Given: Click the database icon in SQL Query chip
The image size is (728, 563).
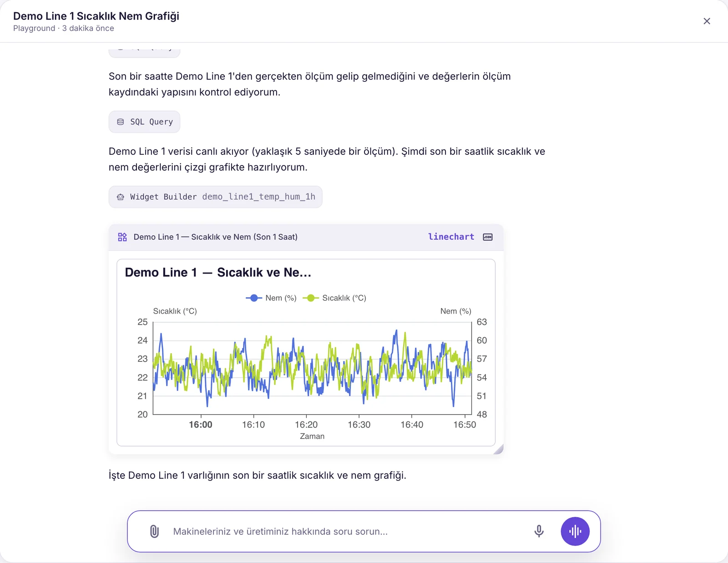Looking at the screenshot, I should point(121,122).
